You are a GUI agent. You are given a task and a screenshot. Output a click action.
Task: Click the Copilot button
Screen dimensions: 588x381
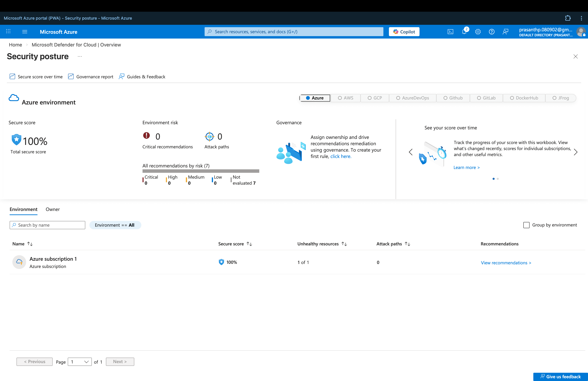click(x=404, y=32)
